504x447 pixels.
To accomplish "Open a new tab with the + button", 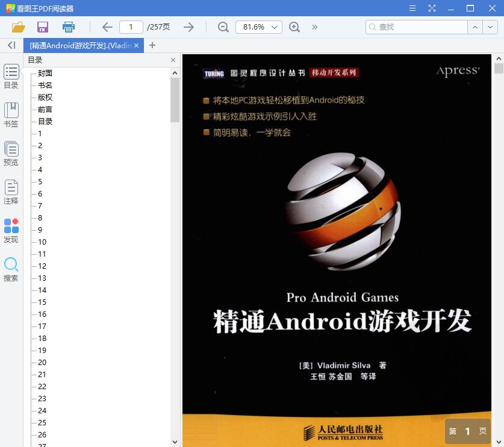I will pos(152,45).
